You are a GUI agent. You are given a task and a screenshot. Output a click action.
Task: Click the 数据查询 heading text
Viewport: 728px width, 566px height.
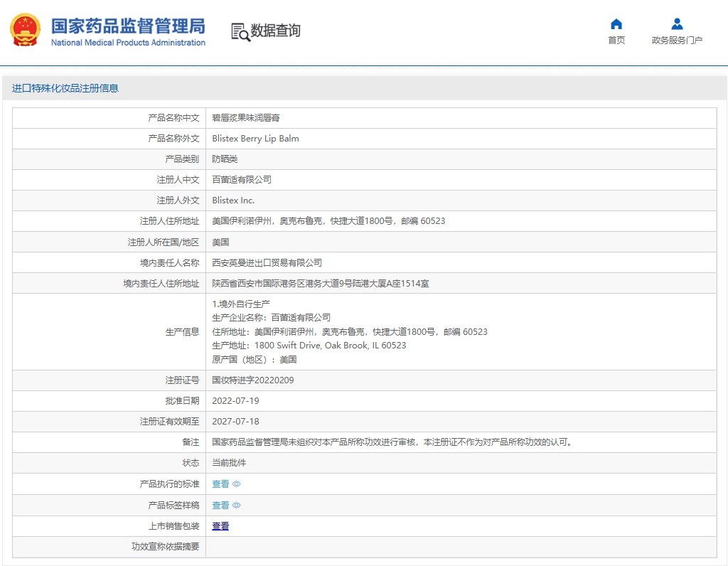point(276,31)
